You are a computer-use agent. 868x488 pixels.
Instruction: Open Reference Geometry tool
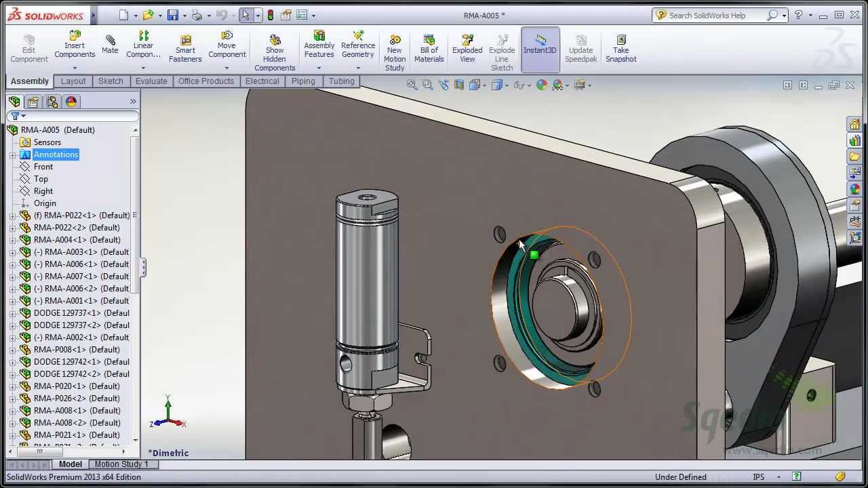click(x=358, y=45)
